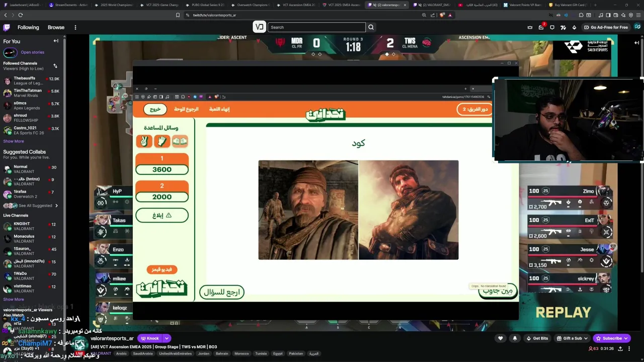
Task: Click the SaudiArabia stream tag
Action: 143,353
